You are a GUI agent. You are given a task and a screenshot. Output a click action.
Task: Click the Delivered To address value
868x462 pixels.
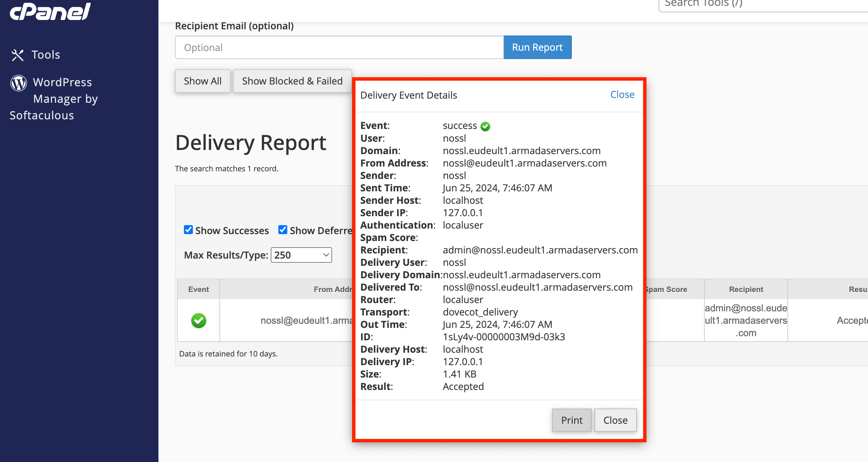tap(538, 287)
